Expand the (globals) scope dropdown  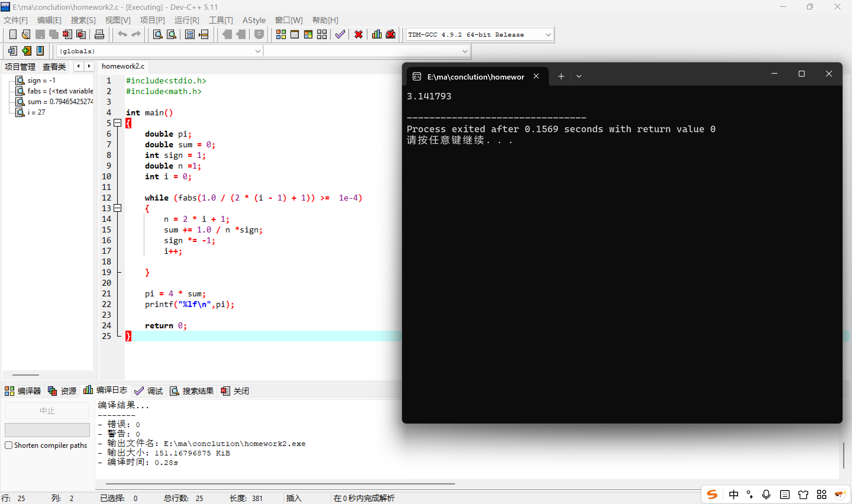(257, 51)
